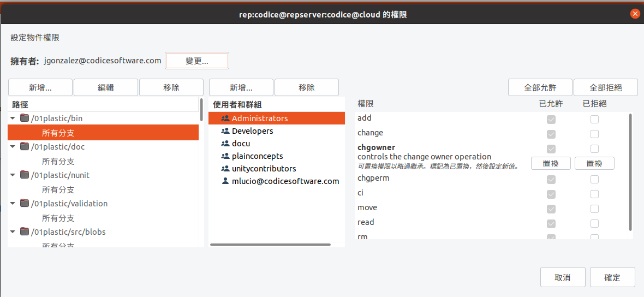644x297 pixels.
Task: Toggle the denied checkbox for change
Action: pyautogui.click(x=594, y=134)
